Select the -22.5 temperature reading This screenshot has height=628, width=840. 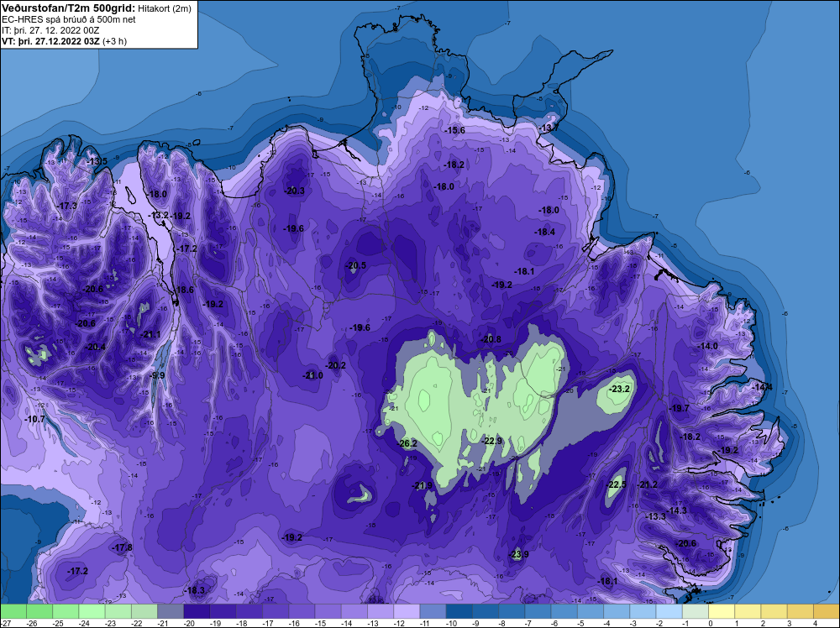coord(617,484)
